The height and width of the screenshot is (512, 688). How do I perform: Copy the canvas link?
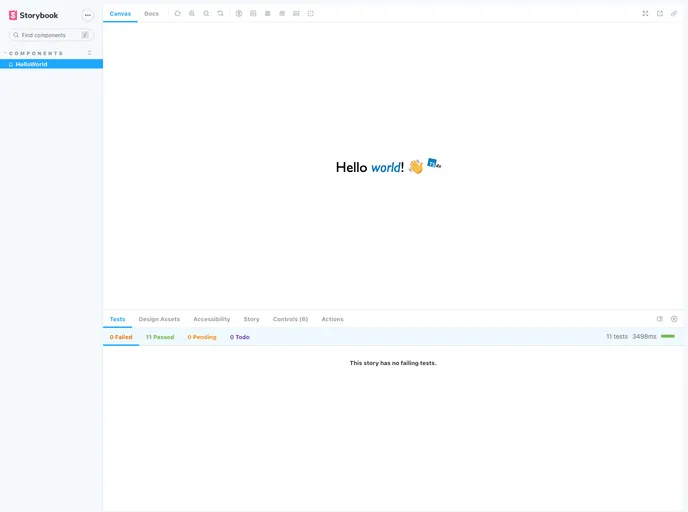pos(674,13)
